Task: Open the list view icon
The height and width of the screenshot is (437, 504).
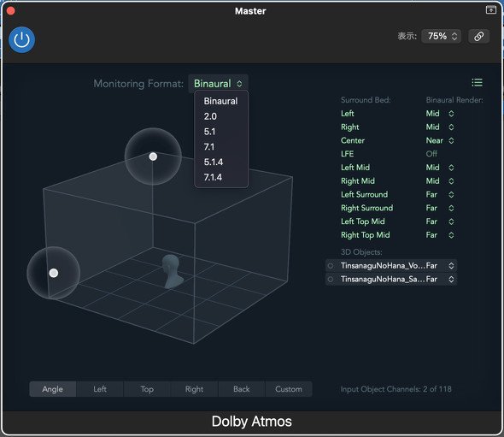Action: coord(477,83)
